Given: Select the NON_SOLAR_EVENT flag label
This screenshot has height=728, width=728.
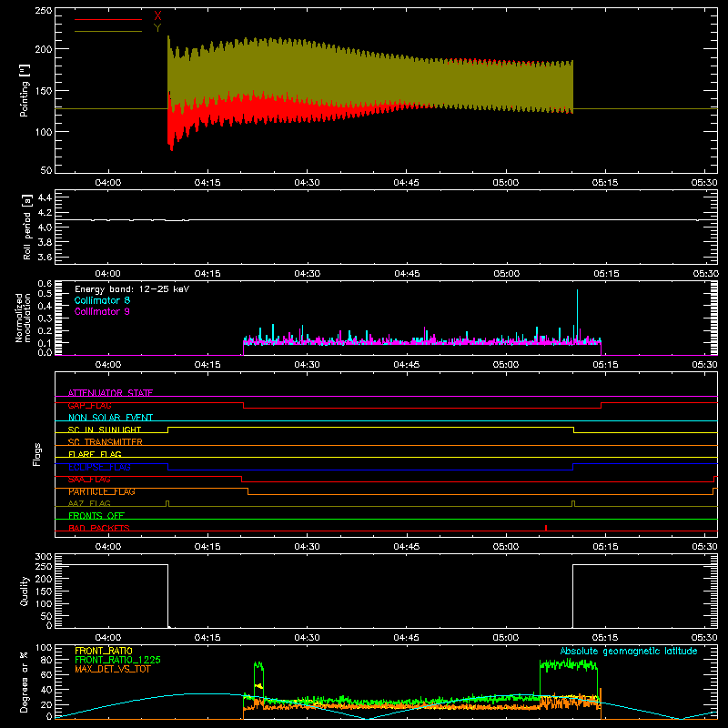Looking at the screenshot, I should (110, 418).
